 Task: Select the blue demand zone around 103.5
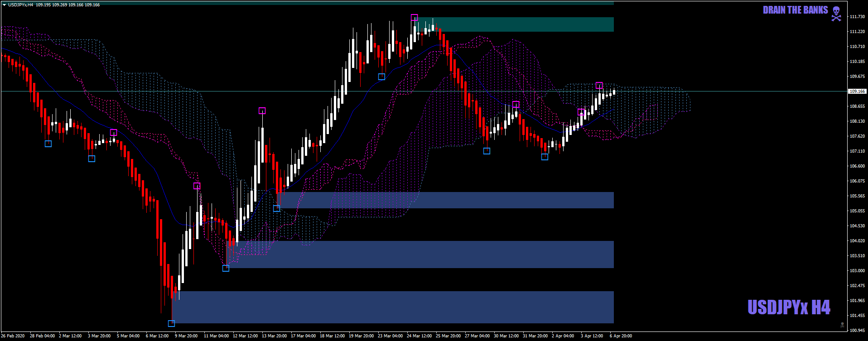pyautogui.click(x=420, y=255)
